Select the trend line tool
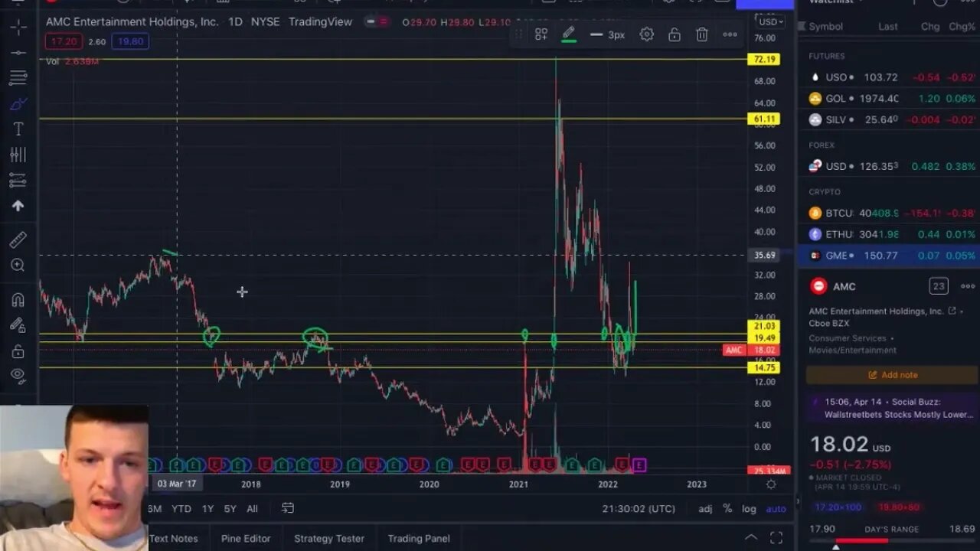Viewport: 980px width, 551px height. pos(18,52)
